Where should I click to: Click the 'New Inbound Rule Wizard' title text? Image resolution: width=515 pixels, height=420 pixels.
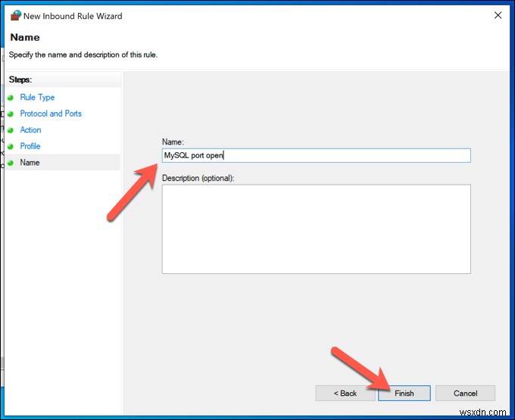coord(73,16)
